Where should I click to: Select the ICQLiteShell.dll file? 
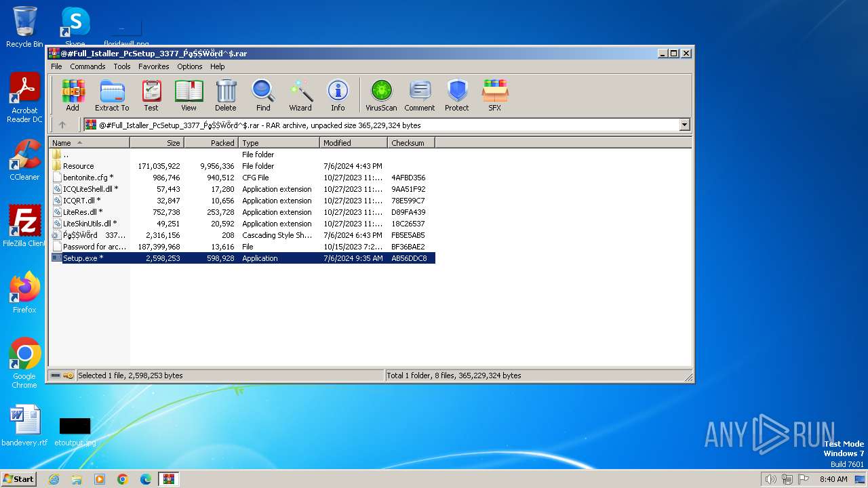(243, 189)
